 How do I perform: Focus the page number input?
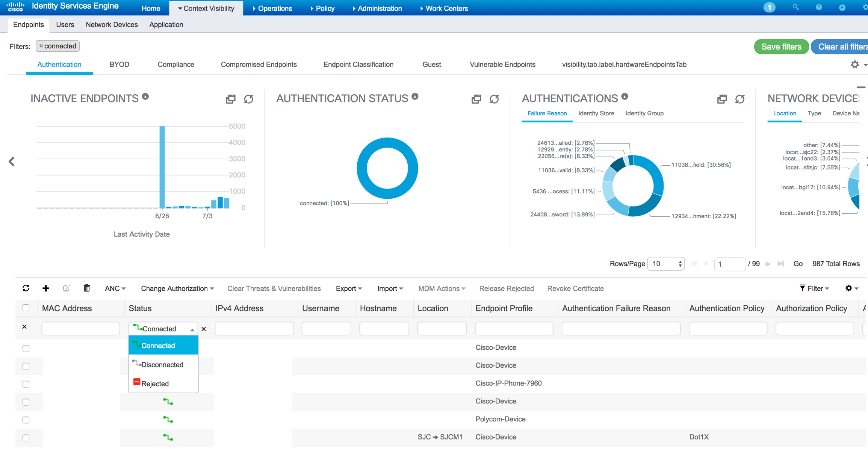click(730, 264)
